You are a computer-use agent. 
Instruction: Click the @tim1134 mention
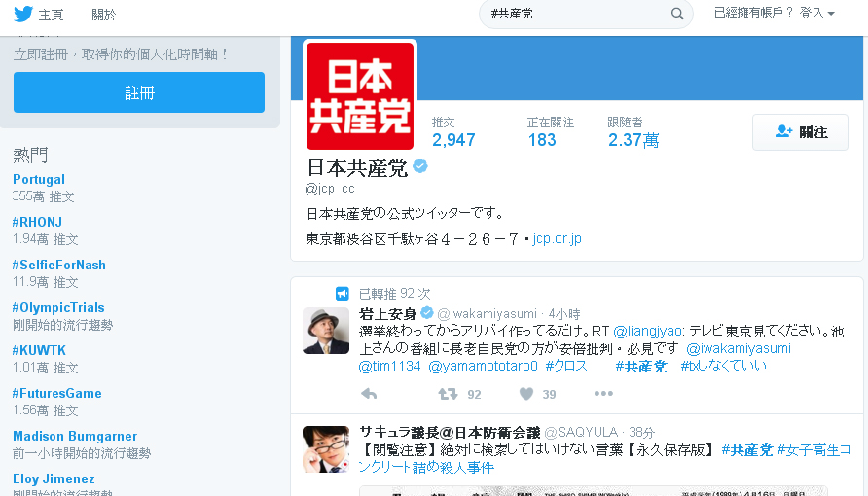click(389, 366)
